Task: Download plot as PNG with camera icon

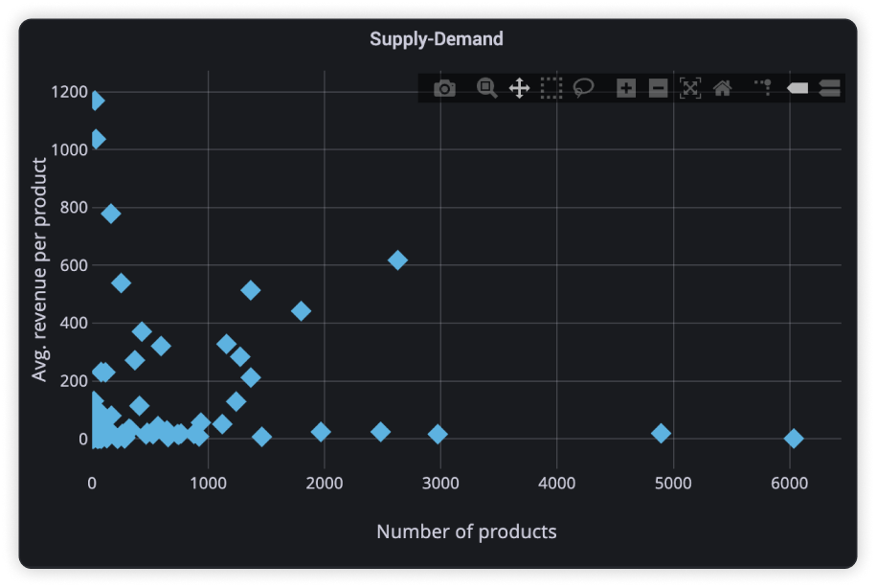Action: tap(444, 89)
